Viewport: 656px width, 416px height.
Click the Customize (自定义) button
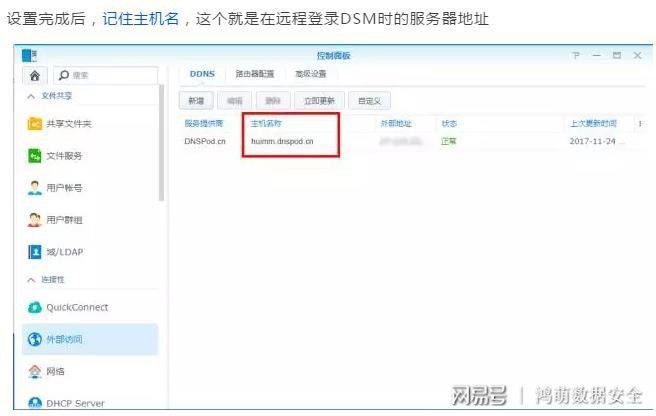[369, 100]
